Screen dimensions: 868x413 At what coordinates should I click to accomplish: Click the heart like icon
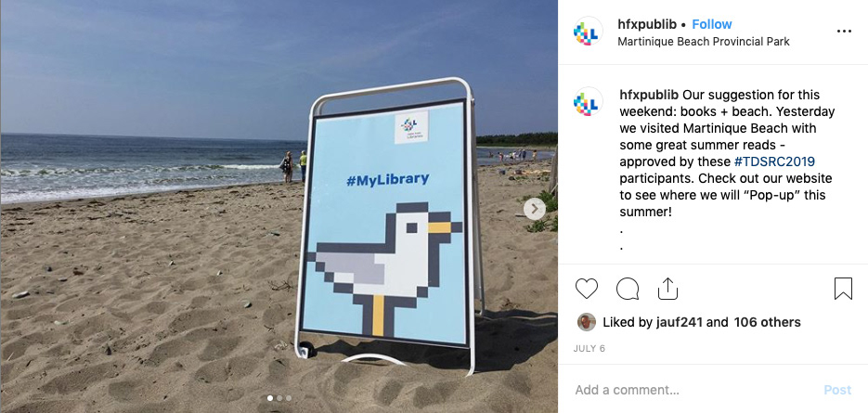click(586, 289)
